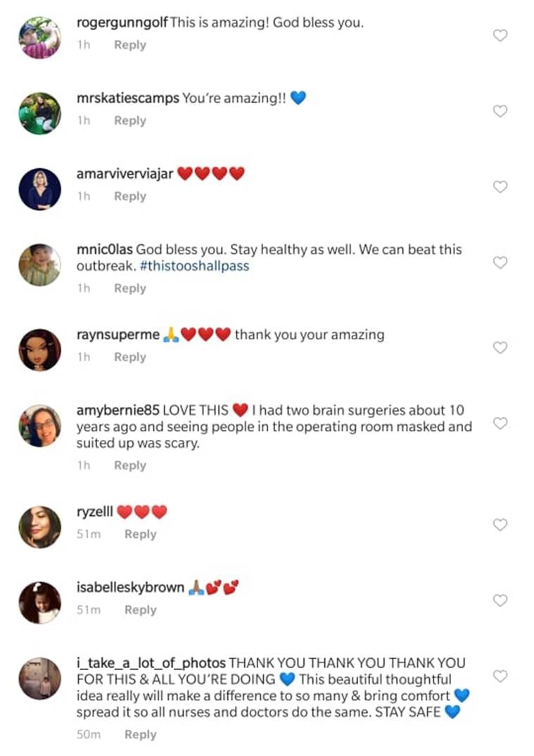Tap heart icon beside ryzelll's comment
The height and width of the screenshot is (756, 534).
pos(500,525)
